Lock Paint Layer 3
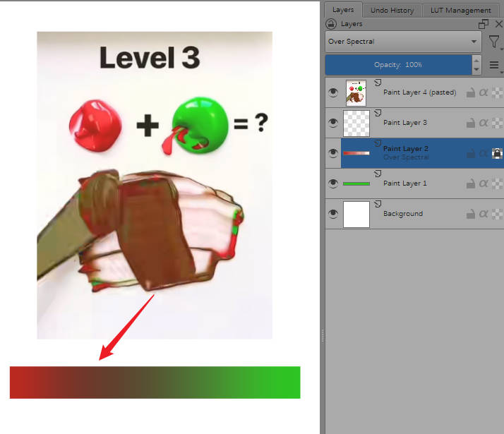 click(471, 123)
